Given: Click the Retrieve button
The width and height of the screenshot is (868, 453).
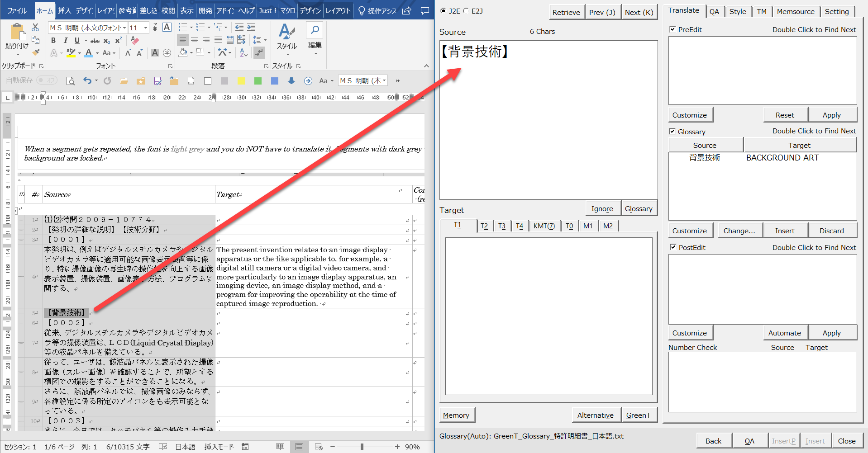Looking at the screenshot, I should click(566, 12).
